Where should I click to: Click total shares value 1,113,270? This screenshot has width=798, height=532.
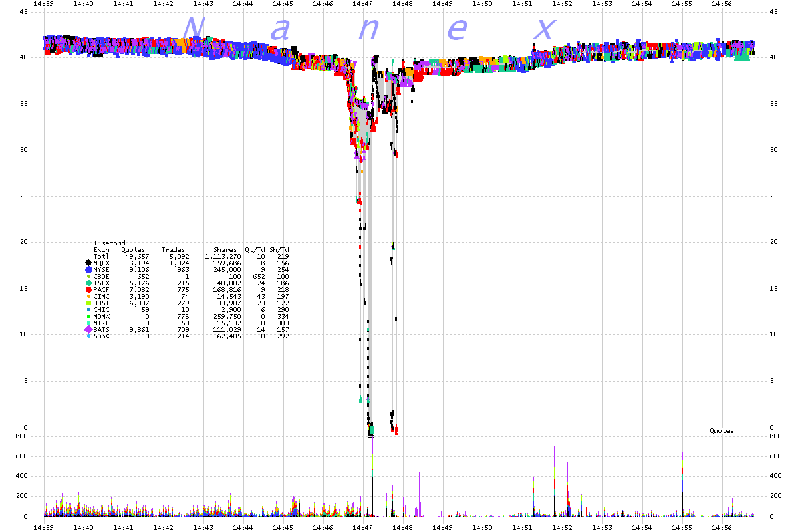pos(223,257)
